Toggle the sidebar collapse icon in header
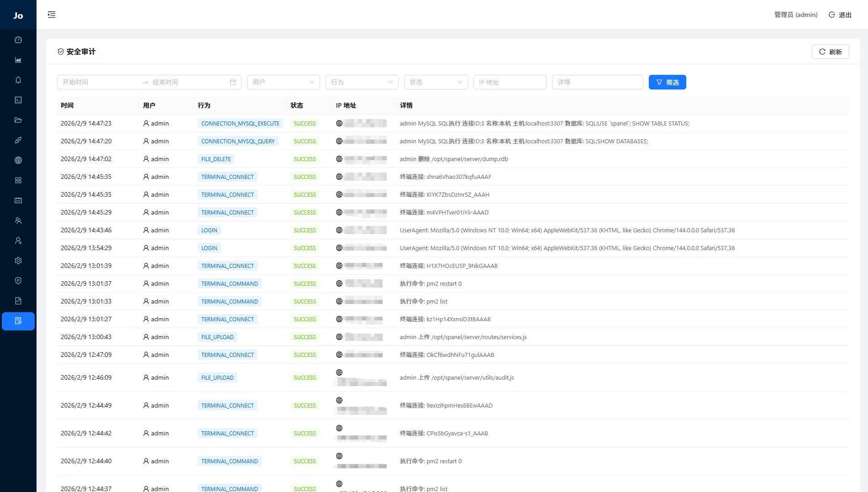This screenshot has width=868, height=492. (x=52, y=15)
